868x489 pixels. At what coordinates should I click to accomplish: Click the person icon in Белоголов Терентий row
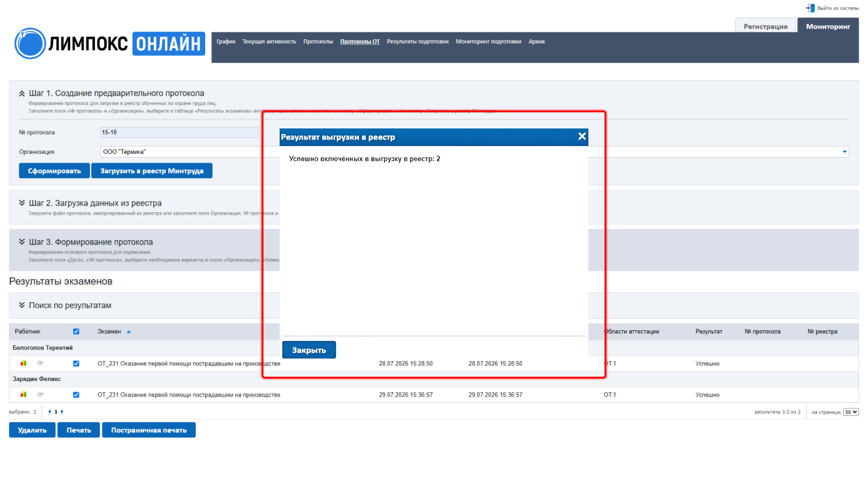click(x=40, y=363)
